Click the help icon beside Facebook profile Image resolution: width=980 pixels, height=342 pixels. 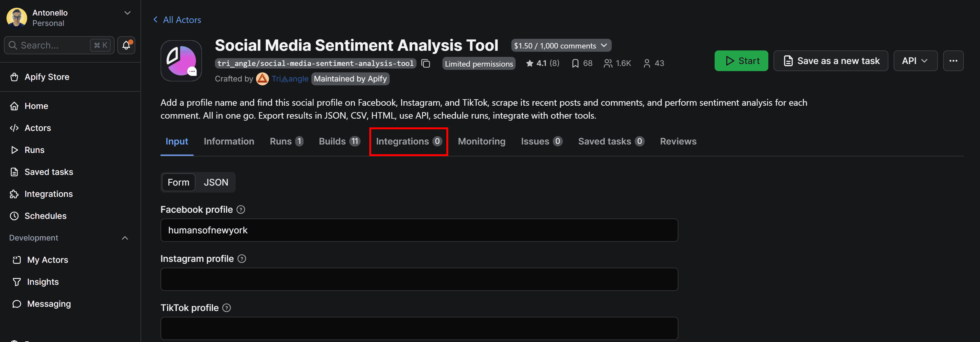[x=241, y=209]
